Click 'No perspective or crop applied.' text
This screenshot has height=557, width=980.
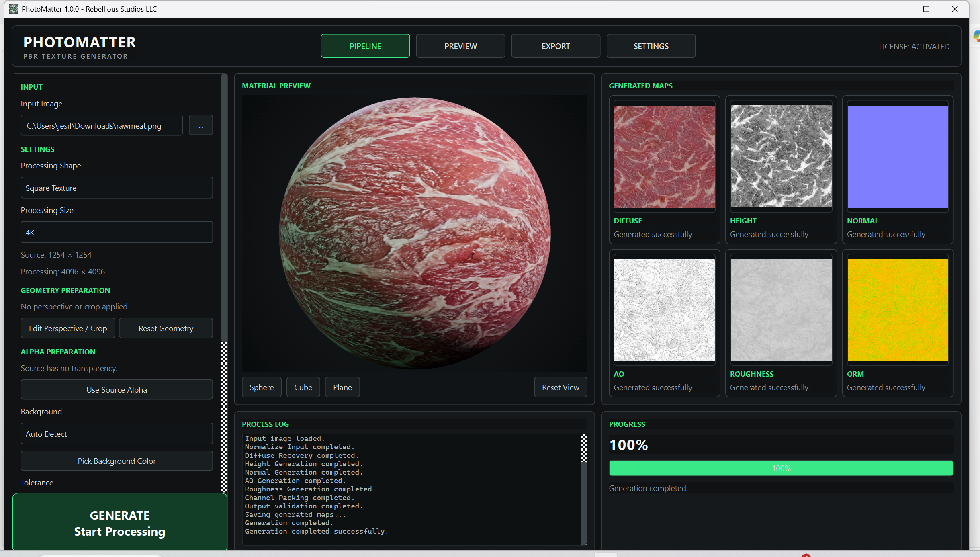click(75, 306)
